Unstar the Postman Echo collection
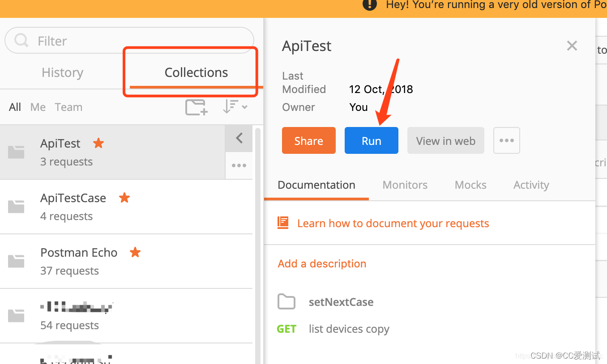The width and height of the screenshot is (607, 364). pos(135,252)
